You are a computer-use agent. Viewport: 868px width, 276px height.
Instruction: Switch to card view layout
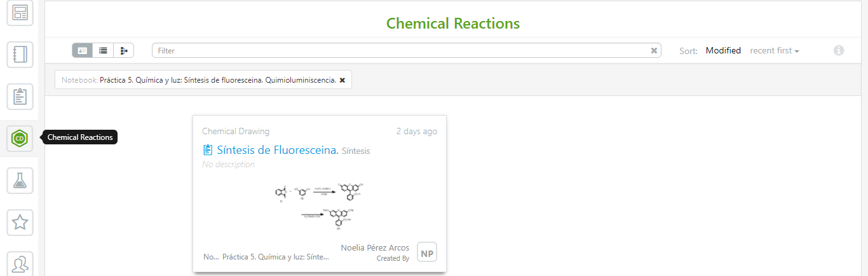pos(82,50)
